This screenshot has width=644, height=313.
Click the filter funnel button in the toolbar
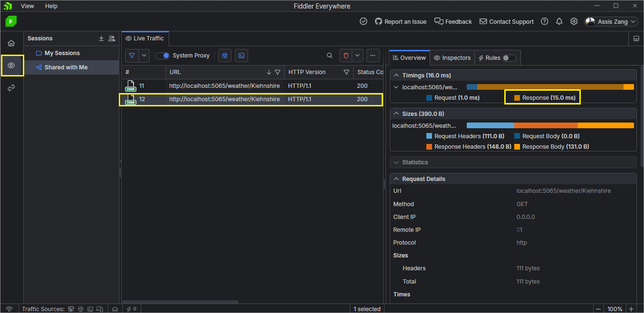[x=132, y=56]
